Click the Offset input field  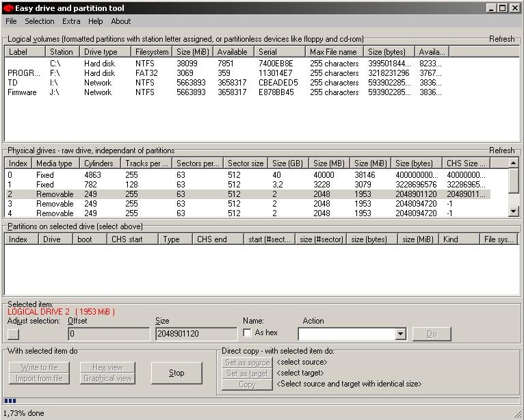108,334
